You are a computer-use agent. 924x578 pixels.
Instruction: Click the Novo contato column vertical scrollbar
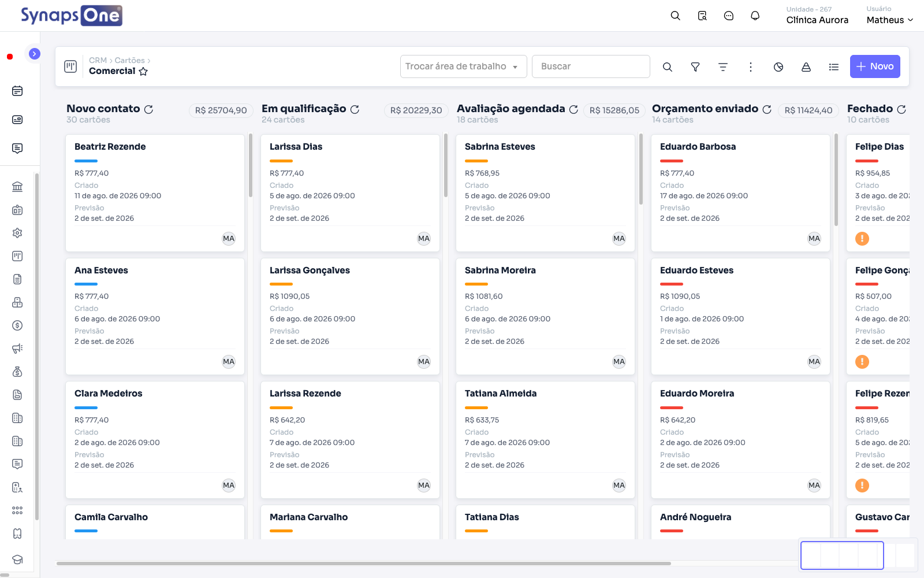click(251, 165)
